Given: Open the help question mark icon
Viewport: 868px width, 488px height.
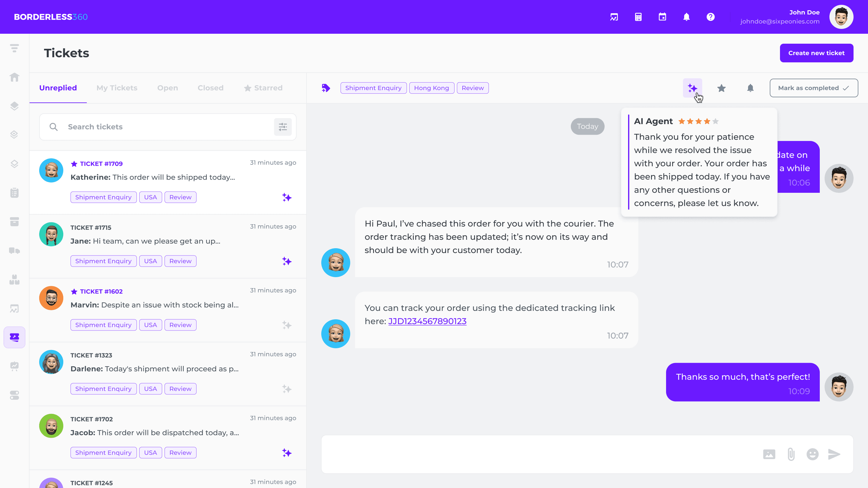Looking at the screenshot, I should 711,17.
